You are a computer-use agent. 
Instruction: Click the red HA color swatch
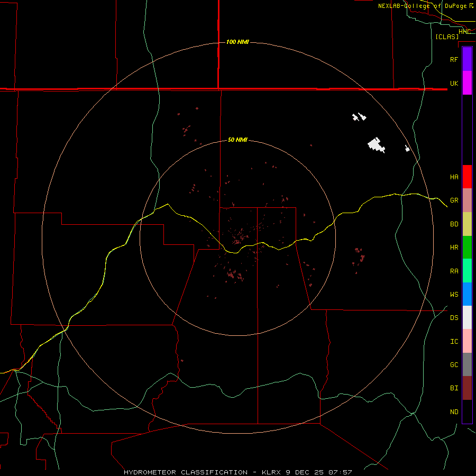[x=467, y=177]
